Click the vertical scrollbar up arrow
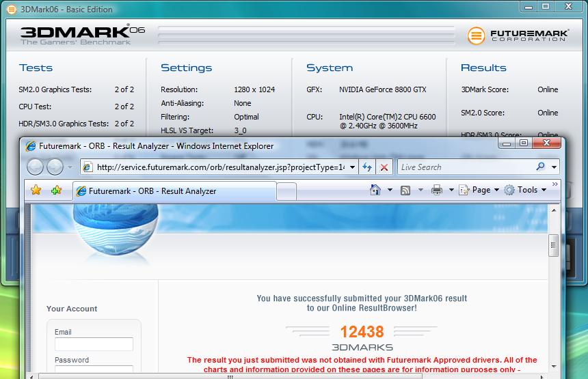Viewport: 588px width, 379px height. (554, 210)
